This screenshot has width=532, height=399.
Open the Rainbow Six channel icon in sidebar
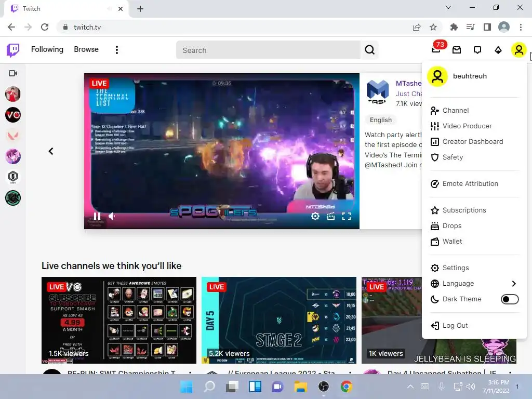(13, 177)
